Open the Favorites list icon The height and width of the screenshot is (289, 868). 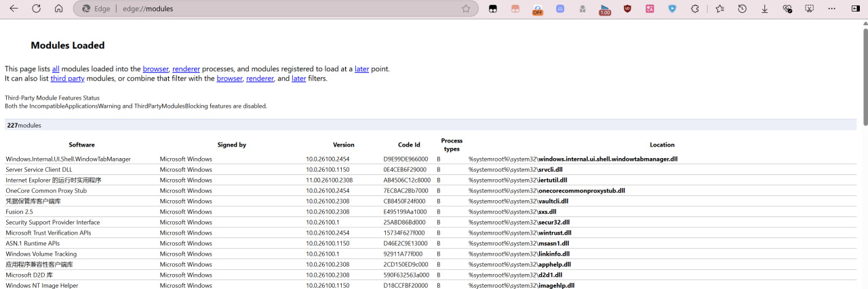coord(719,9)
